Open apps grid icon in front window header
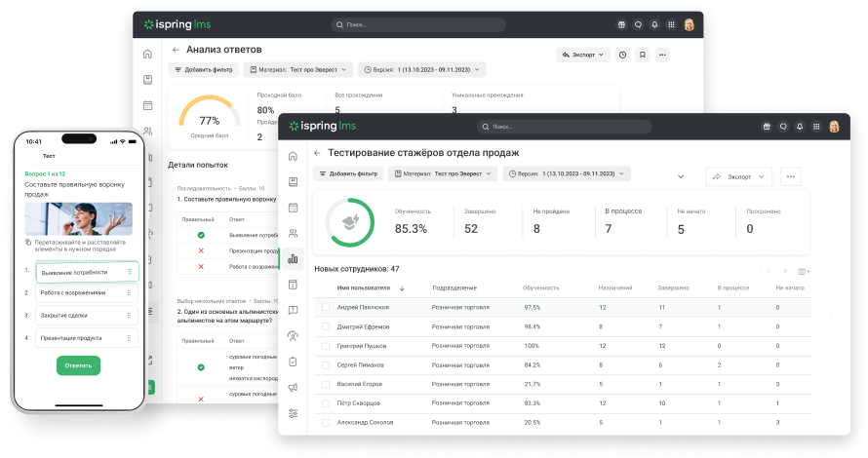The width and height of the screenshot is (868, 458). click(816, 127)
